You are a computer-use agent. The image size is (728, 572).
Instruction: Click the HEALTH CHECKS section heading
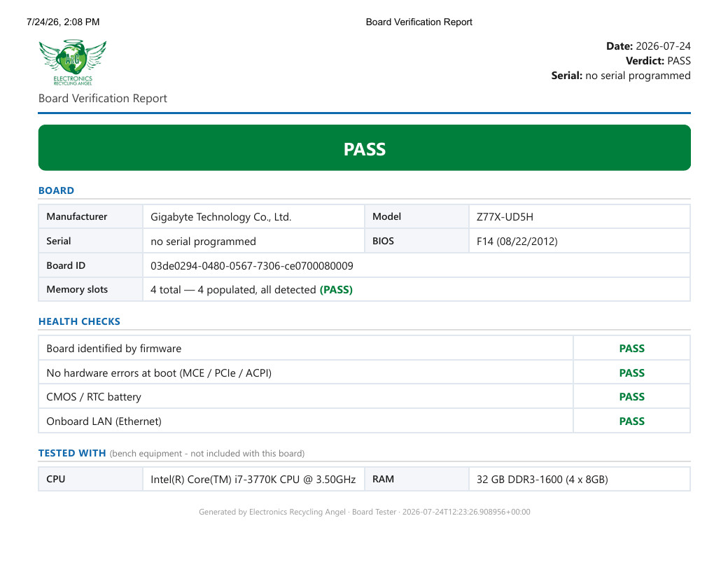click(79, 321)
